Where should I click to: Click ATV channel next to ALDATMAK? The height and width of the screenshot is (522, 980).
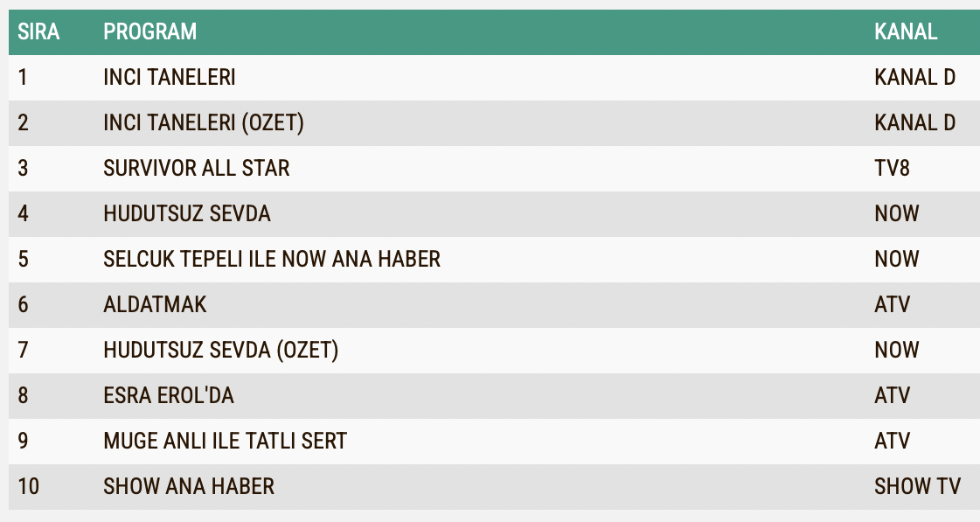(893, 304)
